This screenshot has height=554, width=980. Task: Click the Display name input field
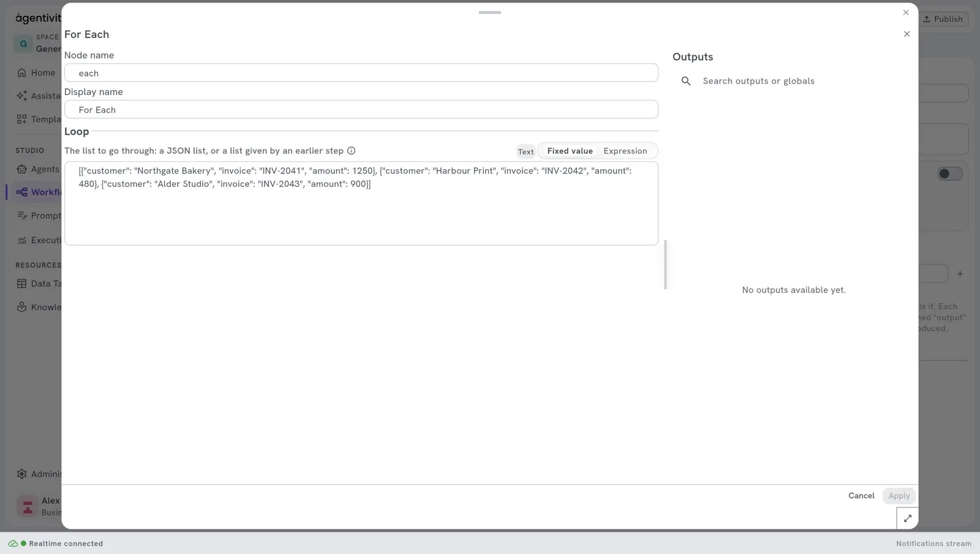click(361, 110)
